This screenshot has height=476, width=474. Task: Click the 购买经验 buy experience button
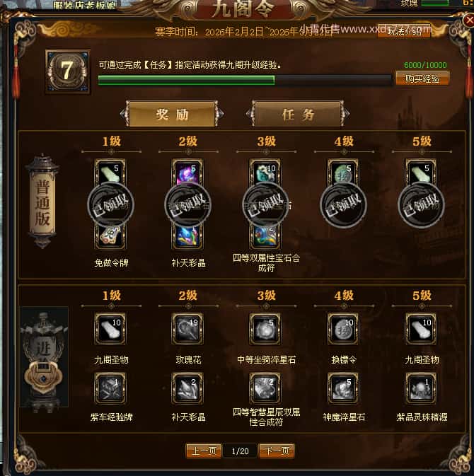422,79
